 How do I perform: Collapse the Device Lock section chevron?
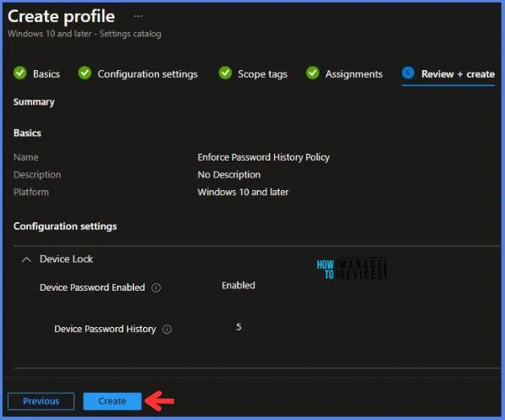[x=26, y=259]
